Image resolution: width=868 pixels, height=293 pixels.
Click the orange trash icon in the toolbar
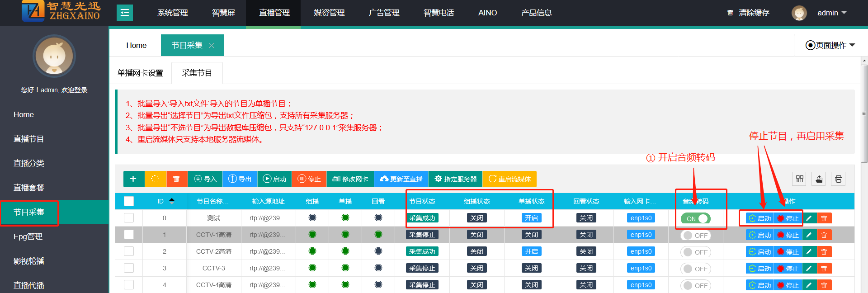[x=177, y=179]
